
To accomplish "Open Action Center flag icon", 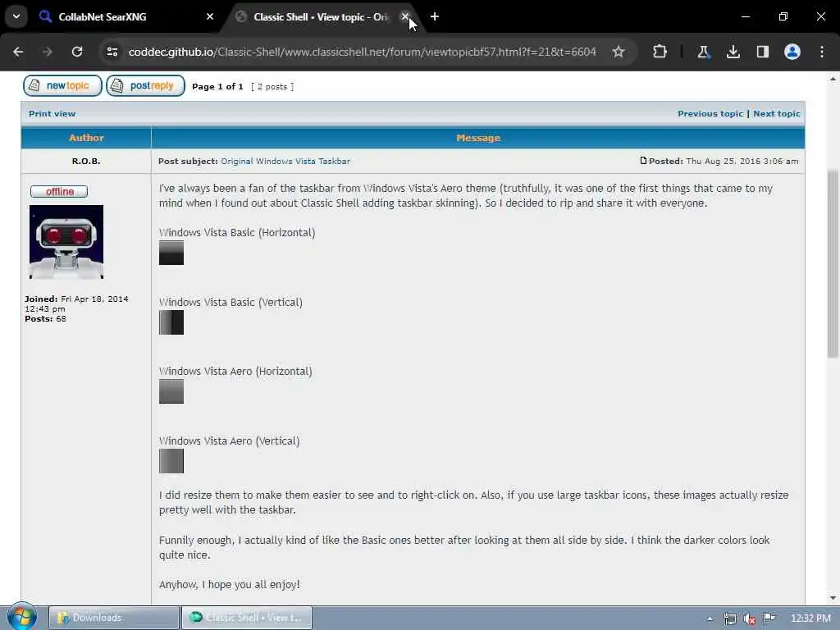I will [x=769, y=619].
